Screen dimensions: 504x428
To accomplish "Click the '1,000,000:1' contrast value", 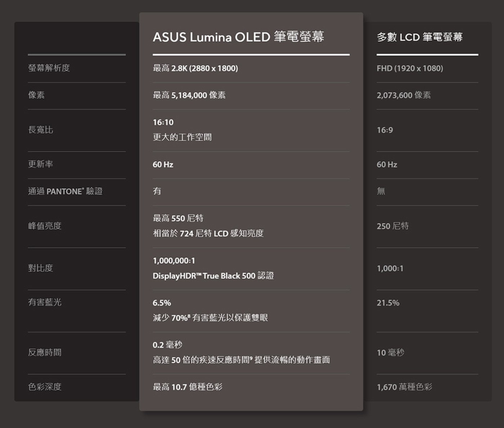I will pyautogui.click(x=174, y=260).
